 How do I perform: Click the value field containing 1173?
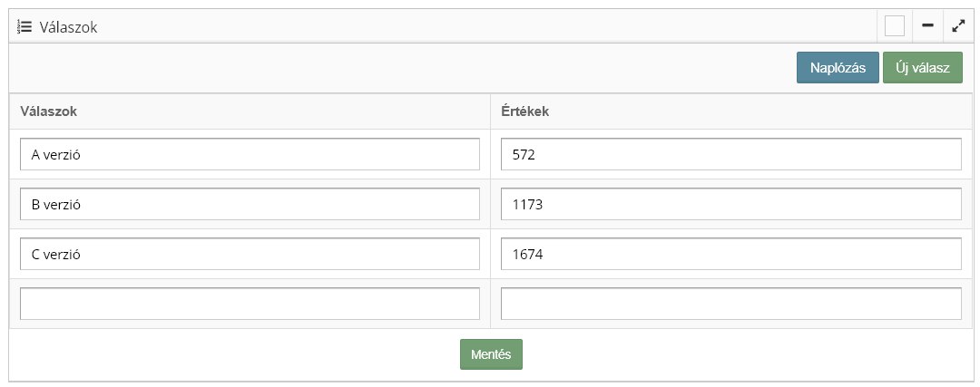click(730, 204)
